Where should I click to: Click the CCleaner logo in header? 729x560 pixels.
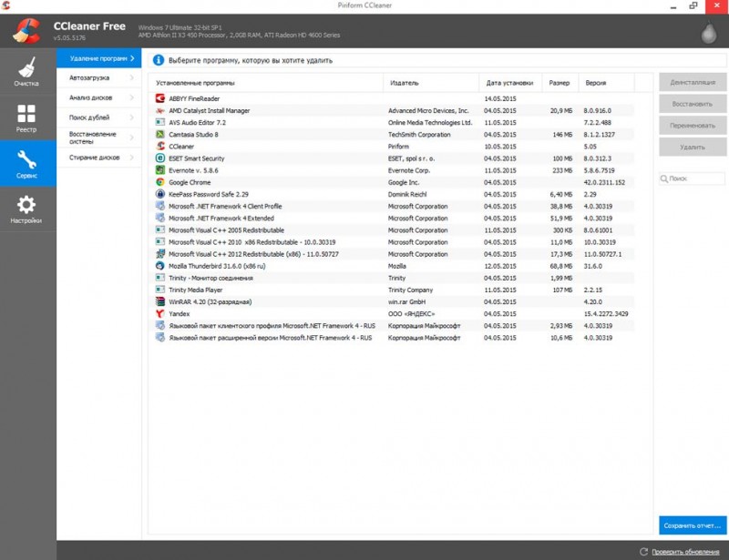coord(26,31)
